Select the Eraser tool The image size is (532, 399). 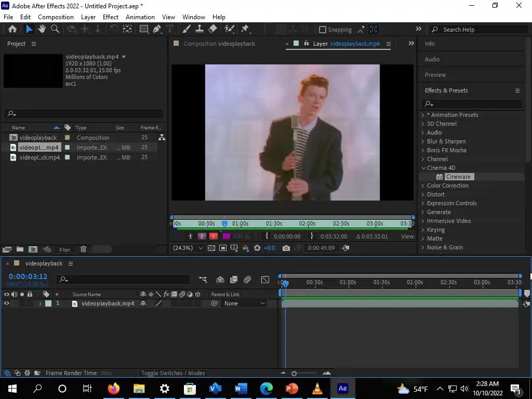tap(212, 29)
